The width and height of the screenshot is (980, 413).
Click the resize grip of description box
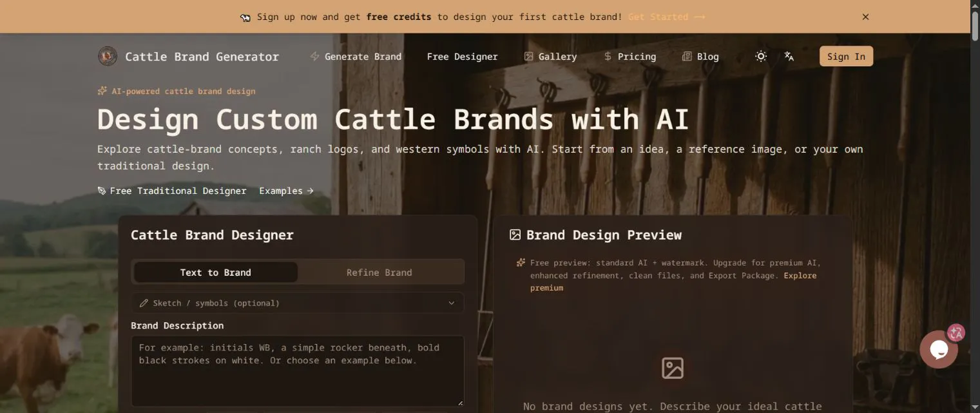coord(460,403)
